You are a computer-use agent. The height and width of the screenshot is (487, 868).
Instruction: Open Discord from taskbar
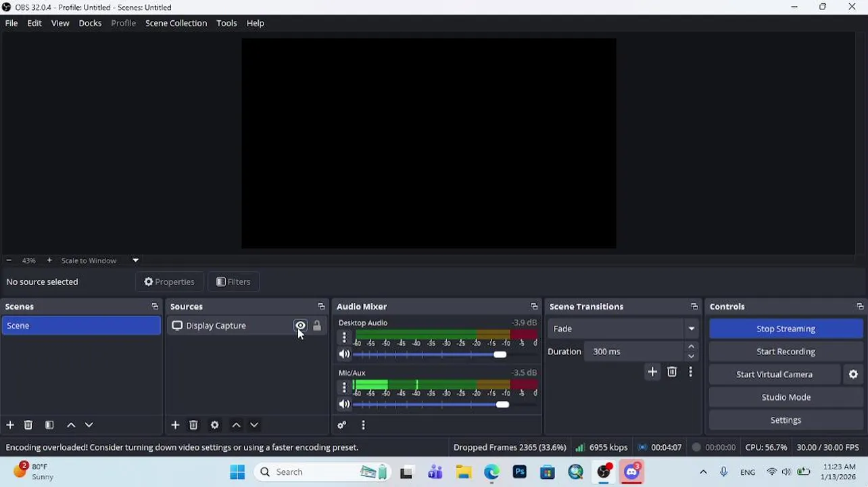point(632,472)
